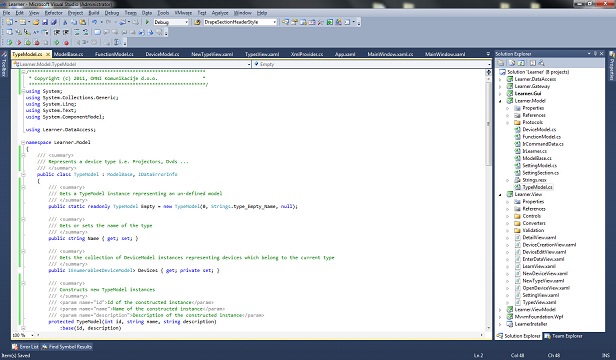This screenshot has width=616, height=360.
Task: Click the Start Page icon in the top toolbar
Action: click(x=330, y=22)
